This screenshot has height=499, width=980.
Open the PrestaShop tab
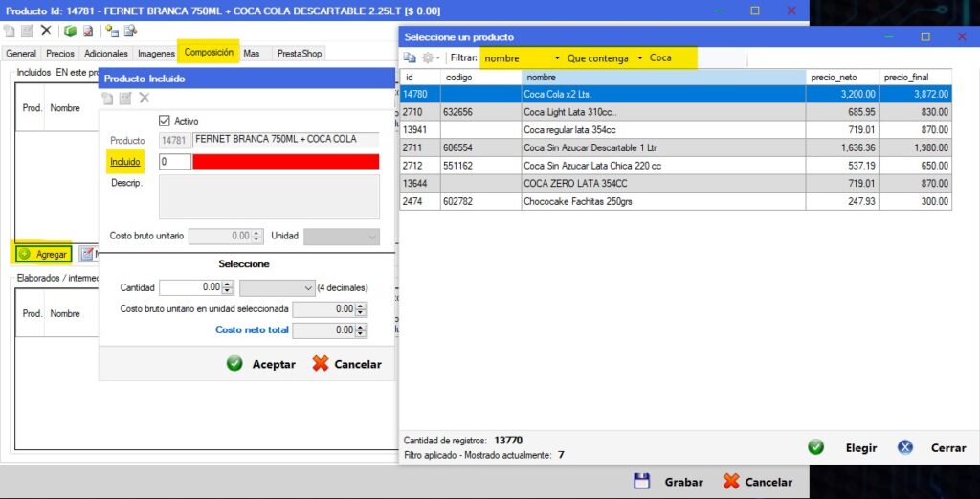tap(300, 54)
